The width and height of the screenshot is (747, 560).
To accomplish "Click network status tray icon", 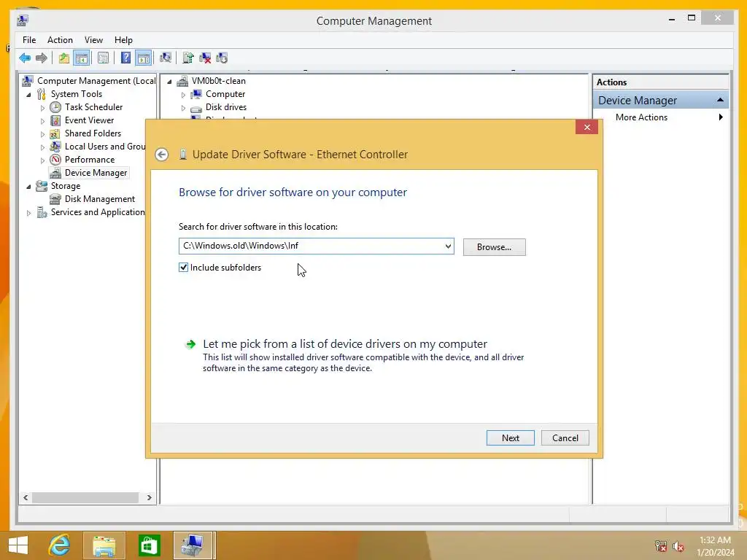I will [661, 546].
